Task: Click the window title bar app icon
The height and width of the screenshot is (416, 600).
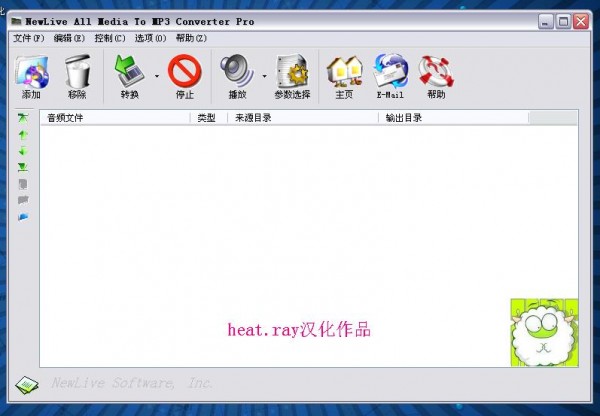Action: pos(16,21)
